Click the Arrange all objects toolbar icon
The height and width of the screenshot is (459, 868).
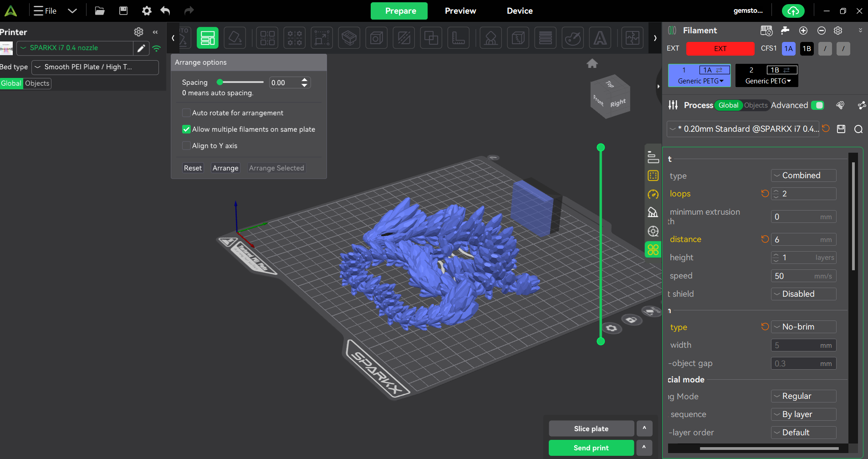(207, 38)
